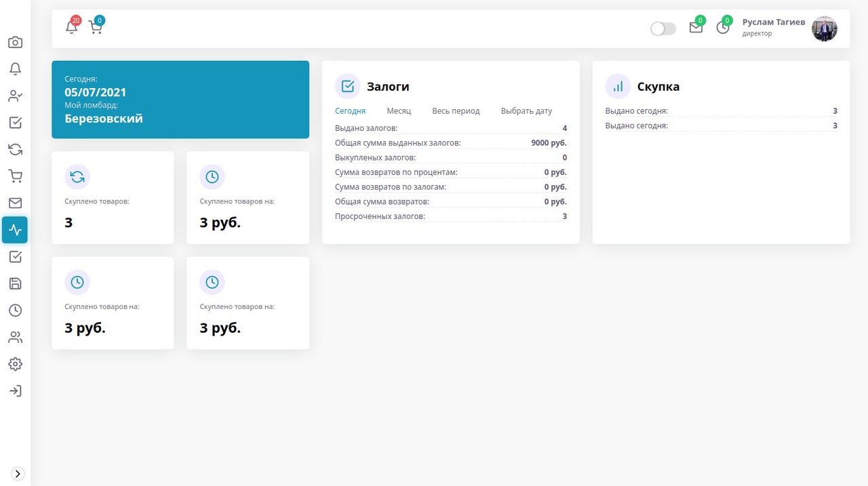Switch to the Месяц tab

[x=399, y=111]
